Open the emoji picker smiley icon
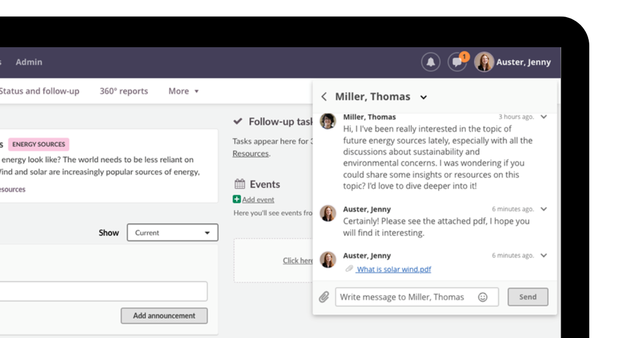Viewport: 644px width, 338px height. [x=482, y=297]
